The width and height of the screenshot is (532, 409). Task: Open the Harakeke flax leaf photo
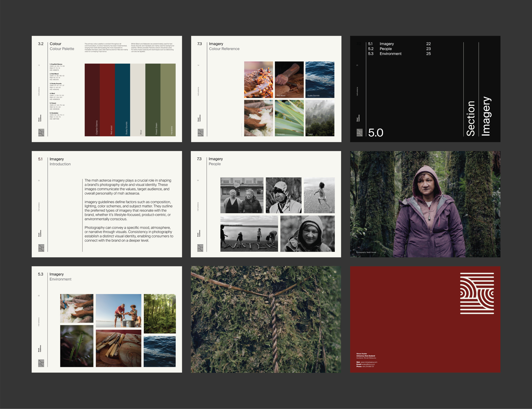pyautogui.click(x=289, y=118)
